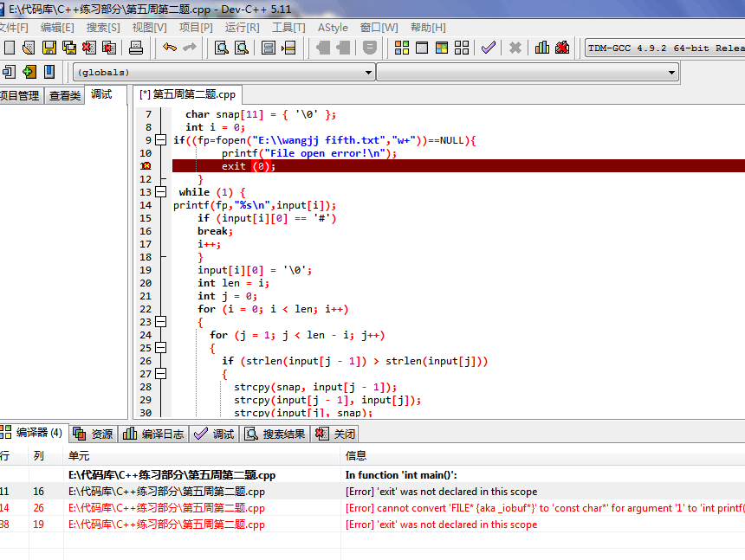
Task: Click the Print toolbar icon
Action: click(x=136, y=48)
